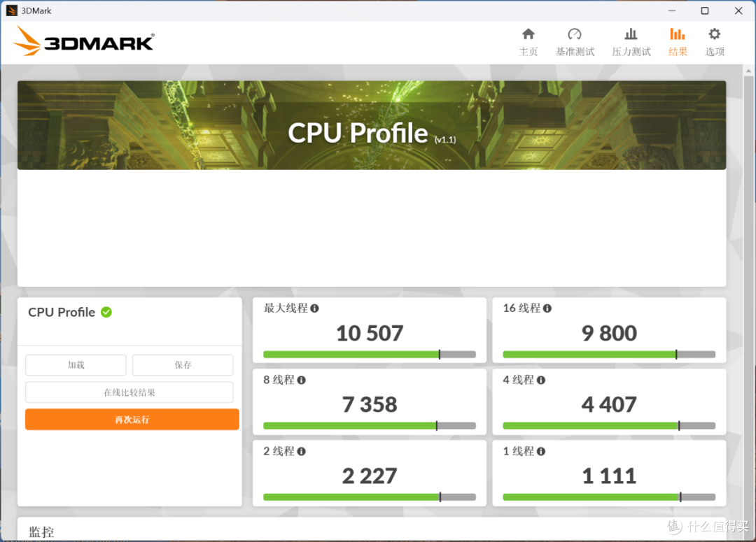Click the score value 2 227
The image size is (756, 542).
(370, 476)
